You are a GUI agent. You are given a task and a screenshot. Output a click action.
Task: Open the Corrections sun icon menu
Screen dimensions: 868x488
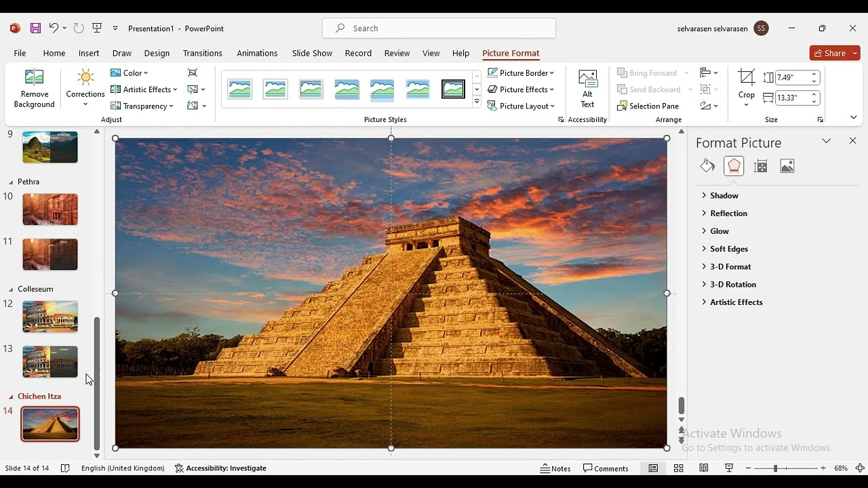tap(85, 77)
